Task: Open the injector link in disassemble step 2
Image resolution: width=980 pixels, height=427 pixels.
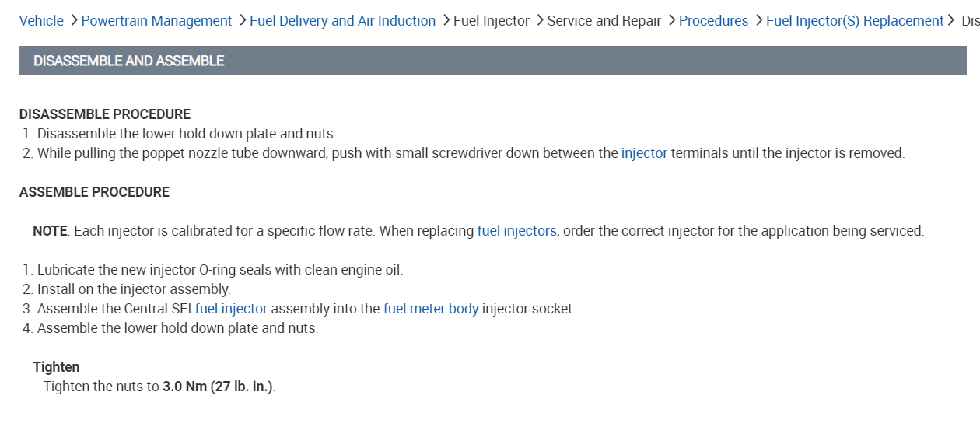Action: (644, 153)
